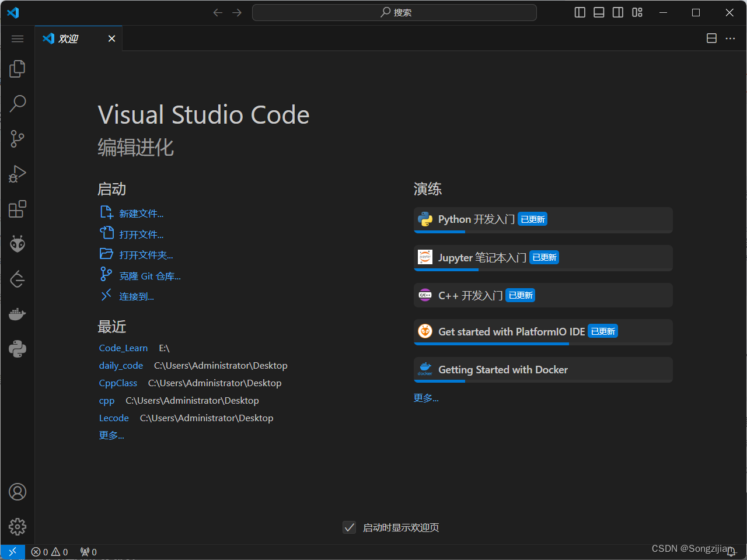Screen dimensions: 747x560
Task: Open the customize layout icon
Action: pos(637,12)
